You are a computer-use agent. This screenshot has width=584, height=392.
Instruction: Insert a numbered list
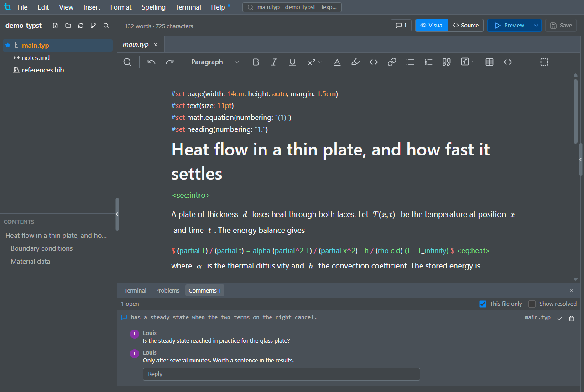point(428,62)
